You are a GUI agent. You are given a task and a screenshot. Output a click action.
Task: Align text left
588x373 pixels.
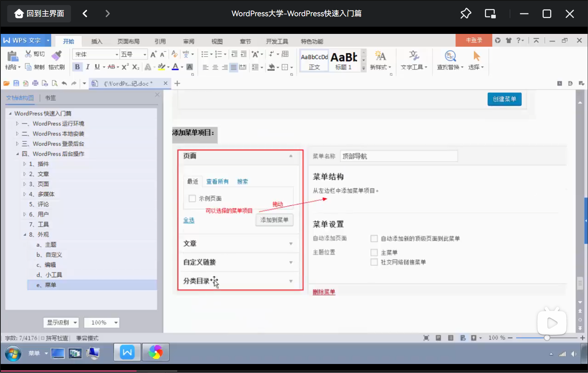(205, 67)
